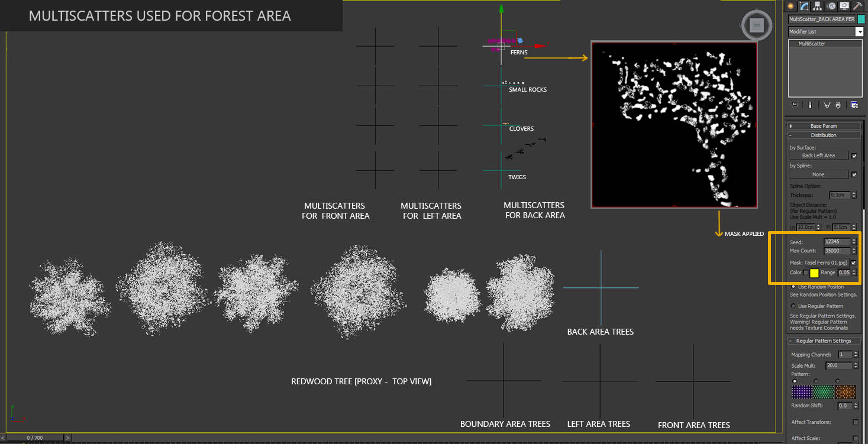
Task: Select the purple pattern radio button
Action: point(795,381)
